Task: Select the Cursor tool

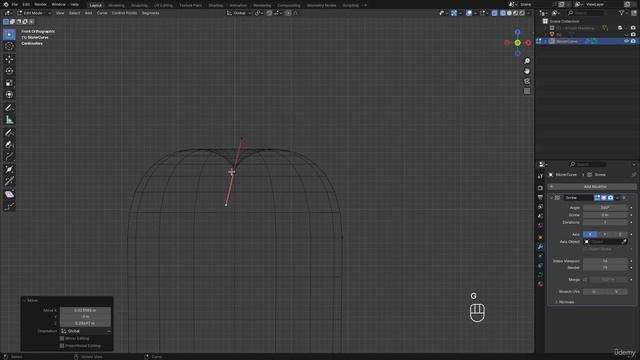Action: click(x=9, y=47)
